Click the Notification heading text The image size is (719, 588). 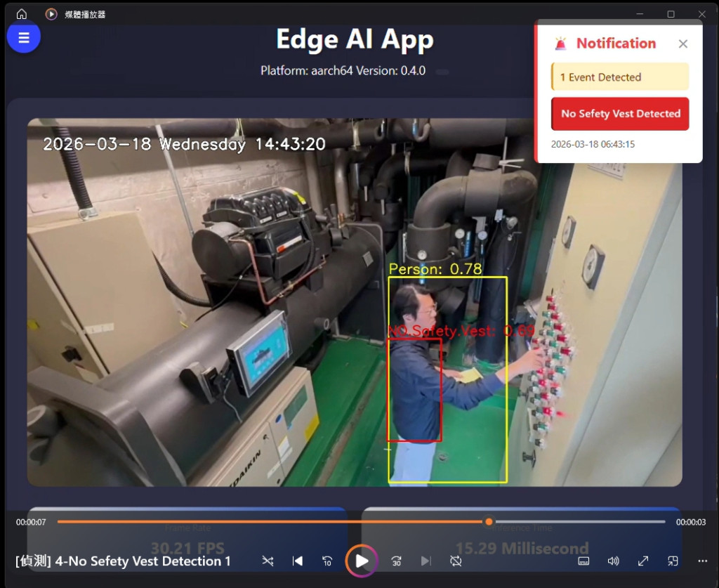pos(616,43)
